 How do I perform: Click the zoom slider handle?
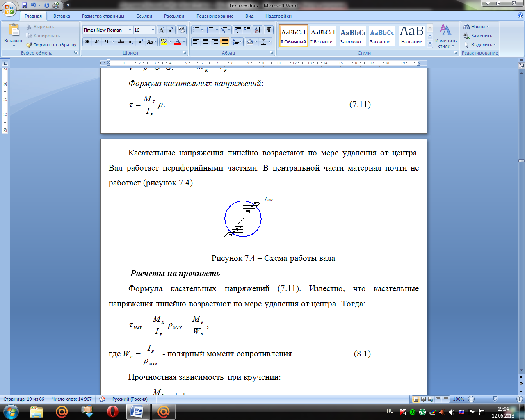point(495,399)
